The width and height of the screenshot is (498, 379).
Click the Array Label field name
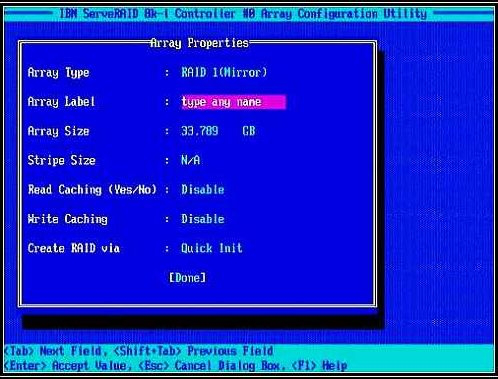[61, 102]
